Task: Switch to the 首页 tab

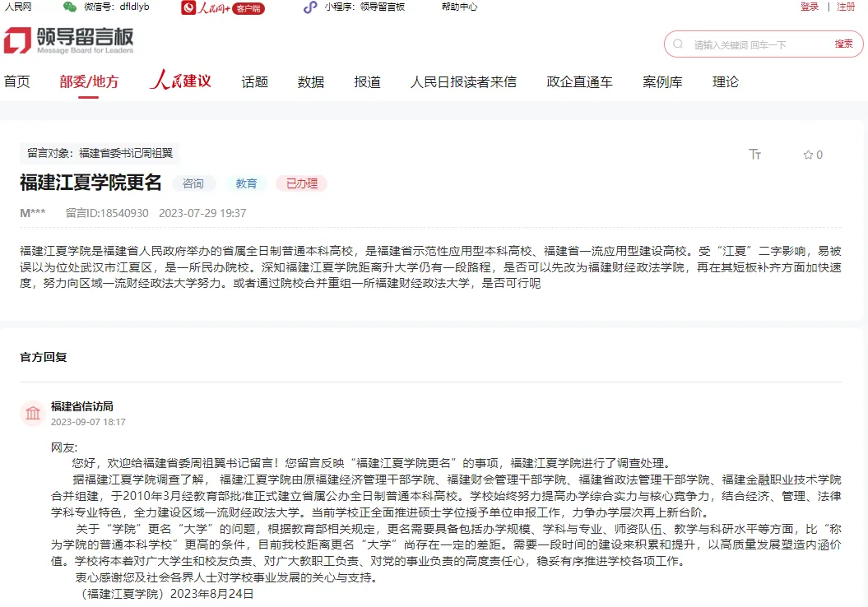Action: point(16,81)
